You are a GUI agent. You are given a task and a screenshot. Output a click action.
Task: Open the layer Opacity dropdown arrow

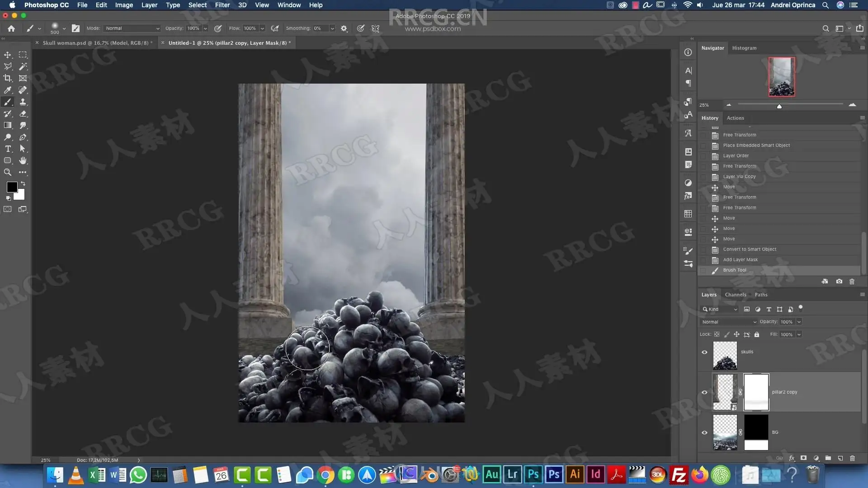point(799,322)
